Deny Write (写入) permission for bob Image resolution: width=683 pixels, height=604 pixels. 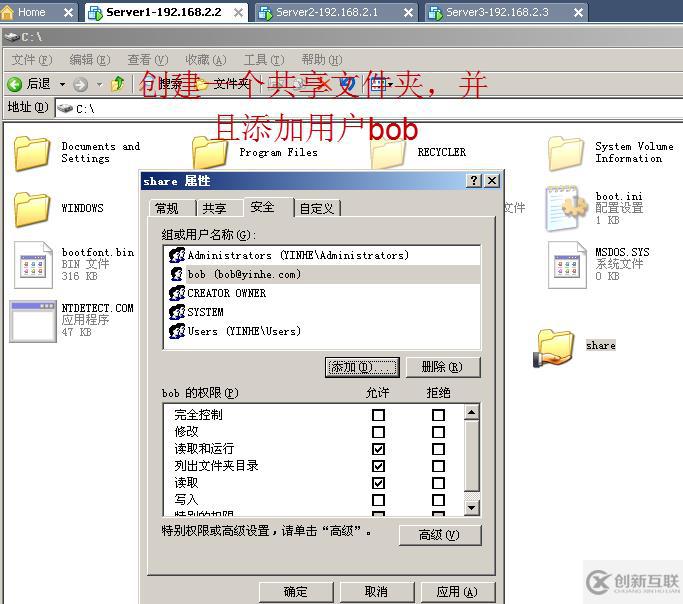(x=439, y=500)
